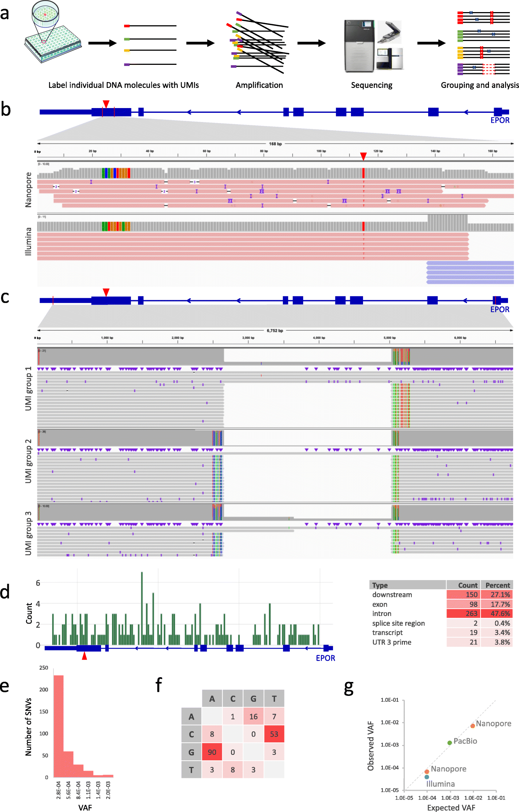This screenshot has width=519, height=812.
Task: Click the EPOR gene label in panel c
Action: [x=500, y=309]
